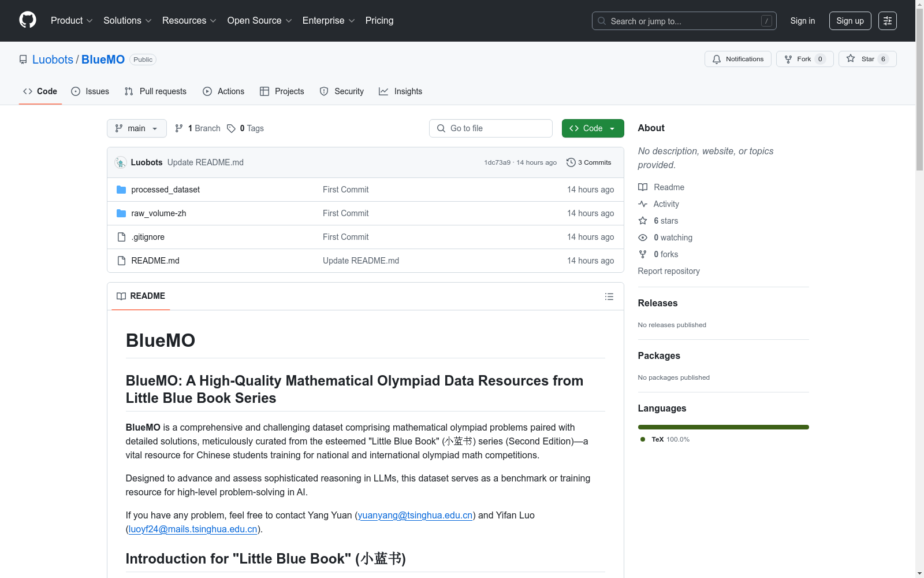The width and height of the screenshot is (924, 578).
Task: Switch to the Issues tab
Action: coord(90,91)
